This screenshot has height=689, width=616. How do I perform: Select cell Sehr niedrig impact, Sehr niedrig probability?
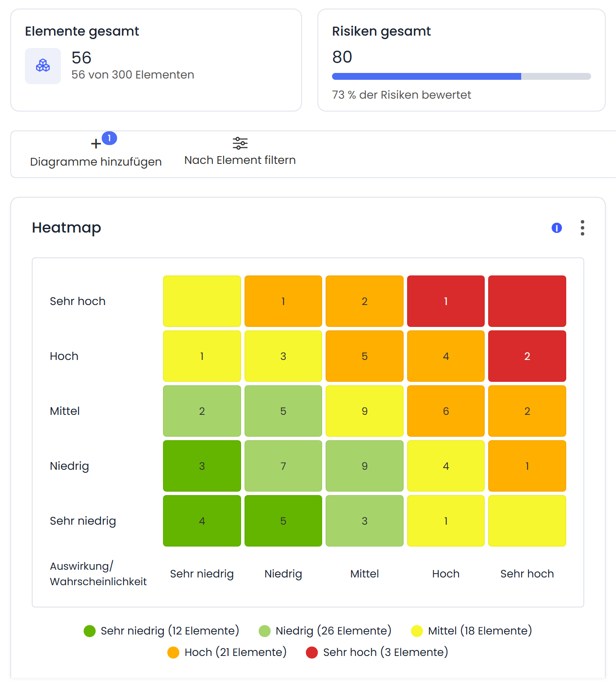pyautogui.click(x=202, y=521)
